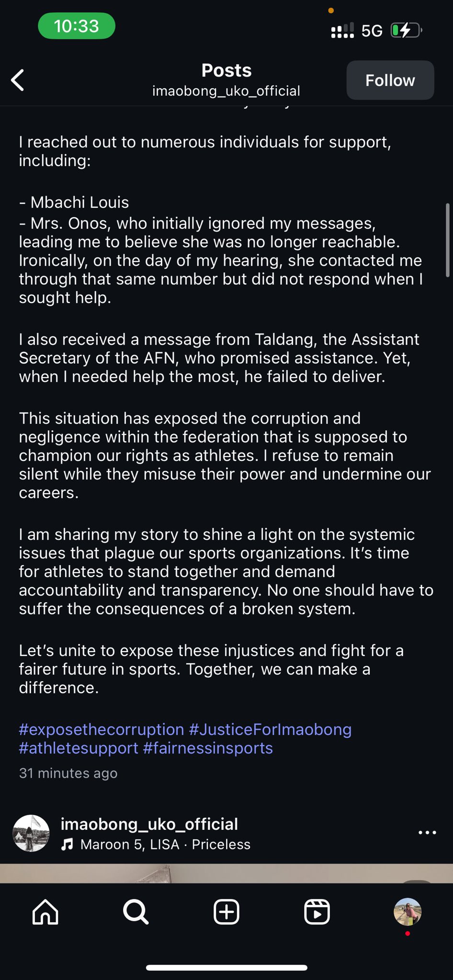Tap the battery charging icon
This screenshot has width=453, height=980.
406,31
